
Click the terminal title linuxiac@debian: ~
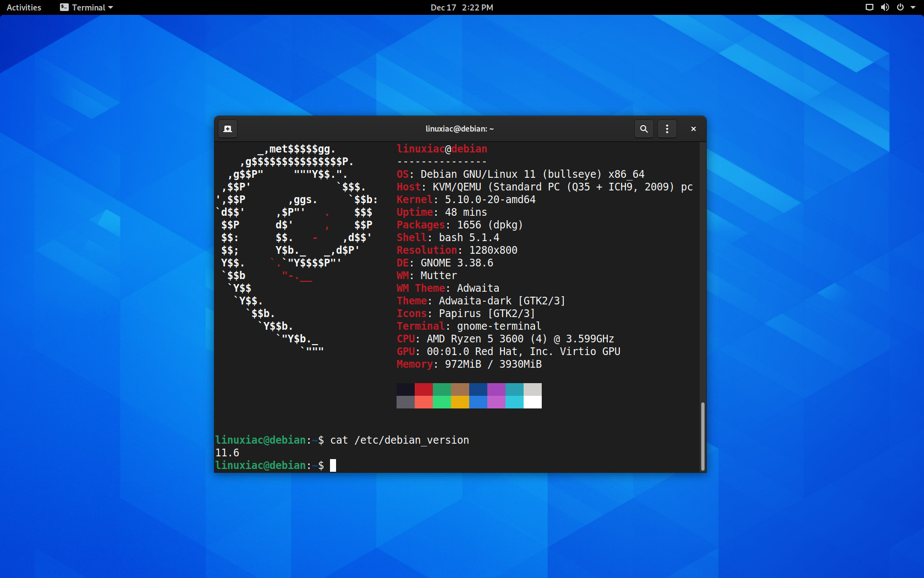coord(460,129)
